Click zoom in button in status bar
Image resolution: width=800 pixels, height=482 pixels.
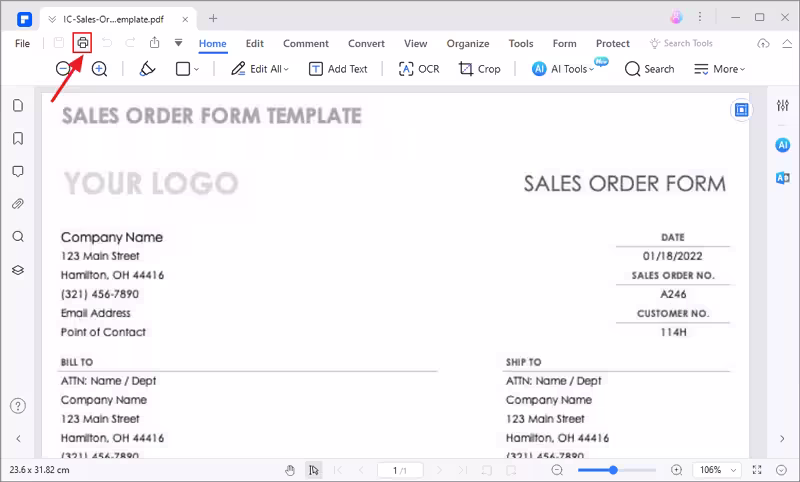(677, 470)
